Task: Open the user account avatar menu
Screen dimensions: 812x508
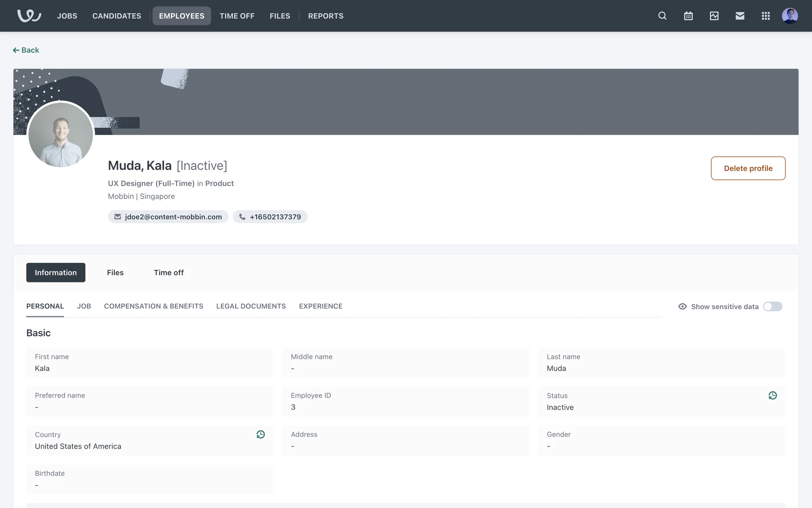Action: click(x=790, y=16)
